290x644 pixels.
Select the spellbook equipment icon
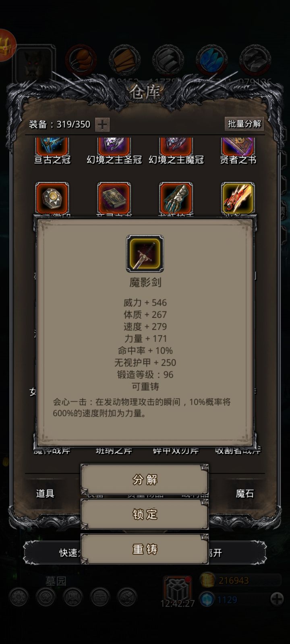point(114,198)
